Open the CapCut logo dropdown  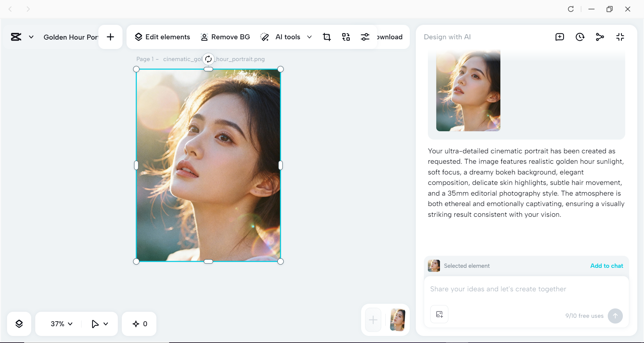(31, 37)
